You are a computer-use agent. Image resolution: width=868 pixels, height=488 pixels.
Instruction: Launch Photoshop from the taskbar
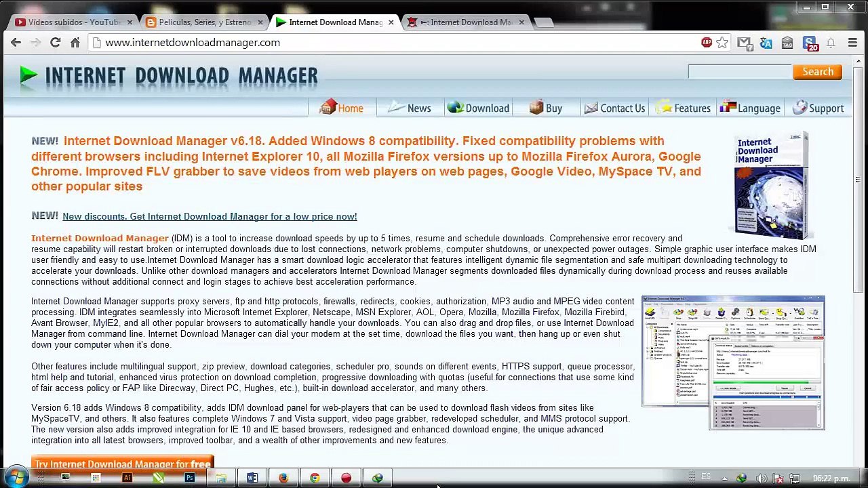coord(189,478)
